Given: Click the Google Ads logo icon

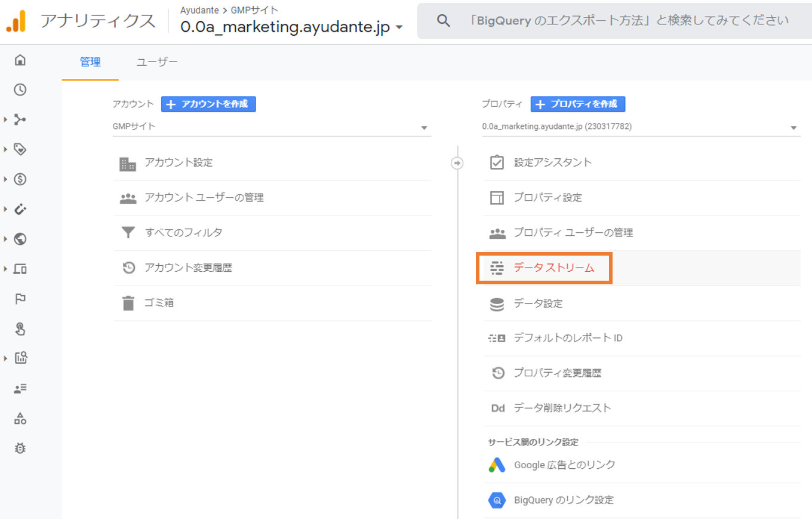Looking at the screenshot, I should tap(497, 465).
